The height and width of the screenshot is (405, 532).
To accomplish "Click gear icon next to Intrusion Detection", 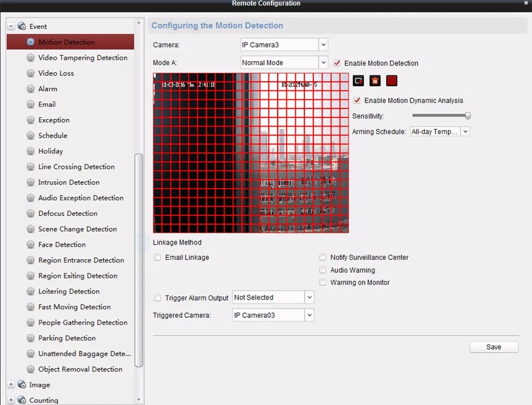I will (30, 182).
